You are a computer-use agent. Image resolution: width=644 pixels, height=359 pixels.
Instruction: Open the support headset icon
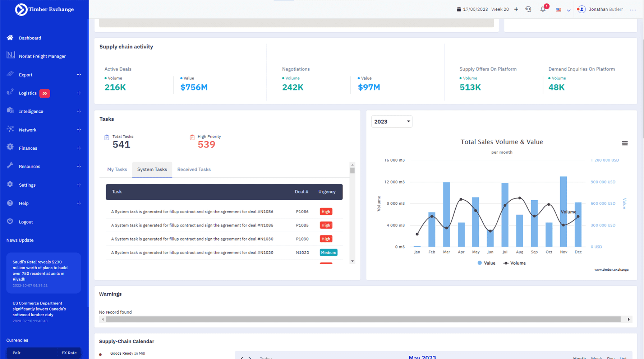click(528, 9)
